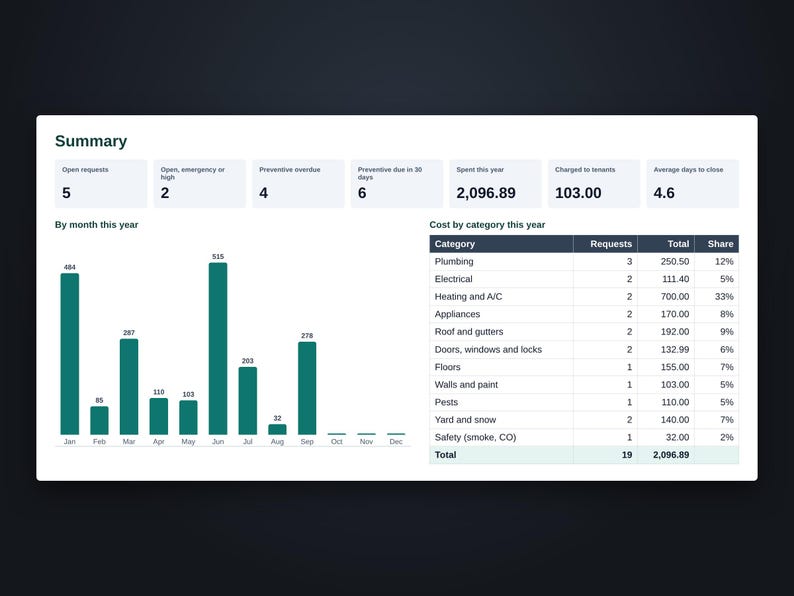Click the September bar labeled 278
This screenshot has height=596, width=794.
(307, 388)
